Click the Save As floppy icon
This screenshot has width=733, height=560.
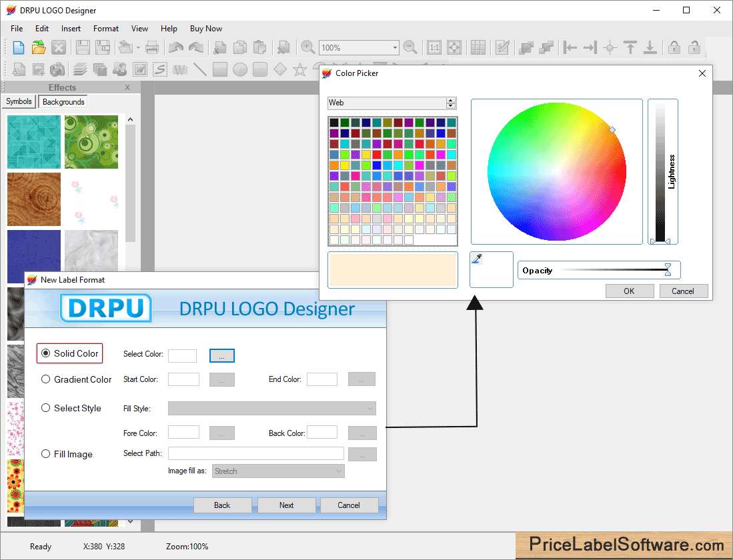point(102,48)
